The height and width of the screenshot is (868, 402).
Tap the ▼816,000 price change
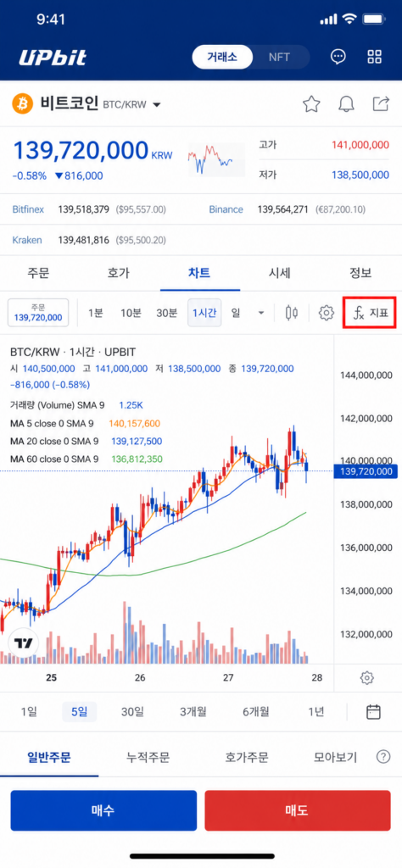click(79, 176)
